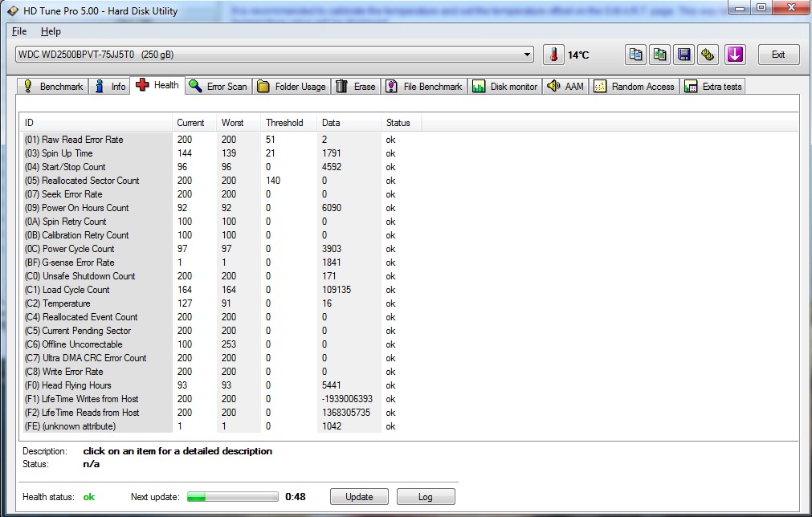812x517 pixels.
Task: Click the 109135 data value
Action: pyautogui.click(x=337, y=290)
